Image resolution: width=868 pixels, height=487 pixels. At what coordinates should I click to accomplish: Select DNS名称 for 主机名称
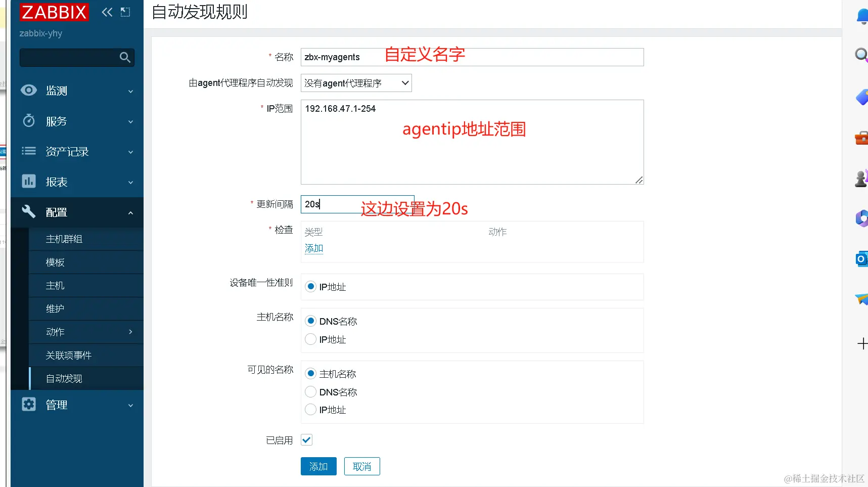pyautogui.click(x=311, y=321)
